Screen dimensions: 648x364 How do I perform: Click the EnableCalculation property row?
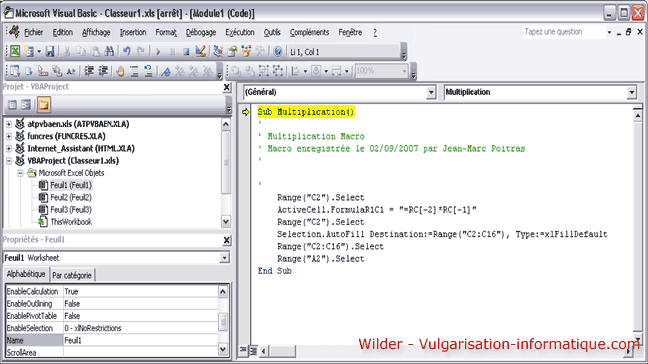[112, 292]
